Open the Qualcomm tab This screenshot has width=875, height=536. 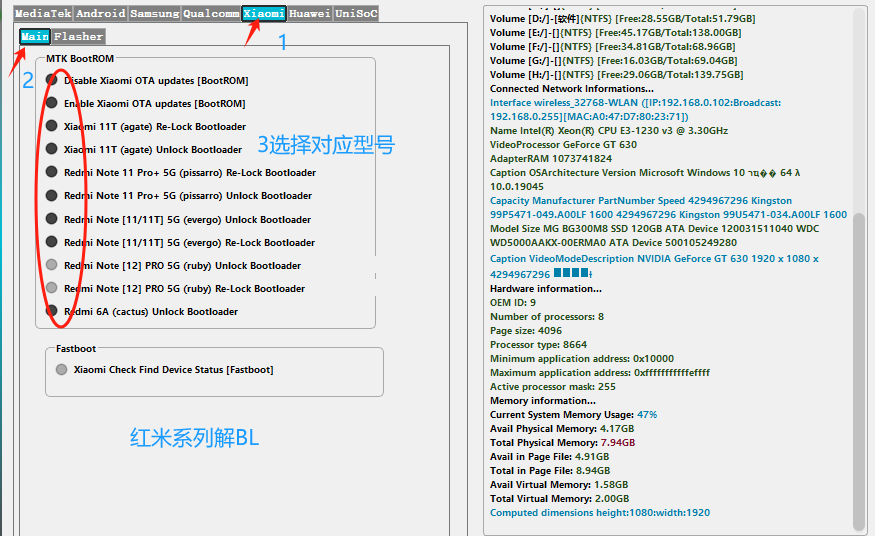point(211,14)
